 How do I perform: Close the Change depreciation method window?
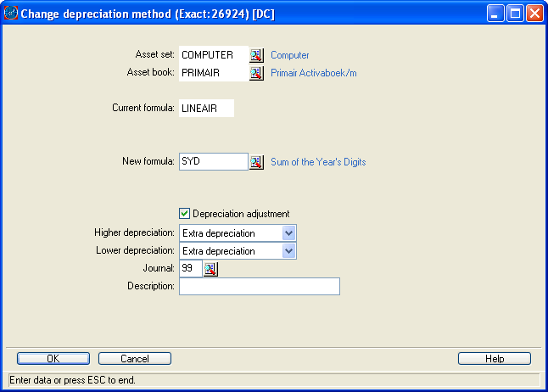534,14
